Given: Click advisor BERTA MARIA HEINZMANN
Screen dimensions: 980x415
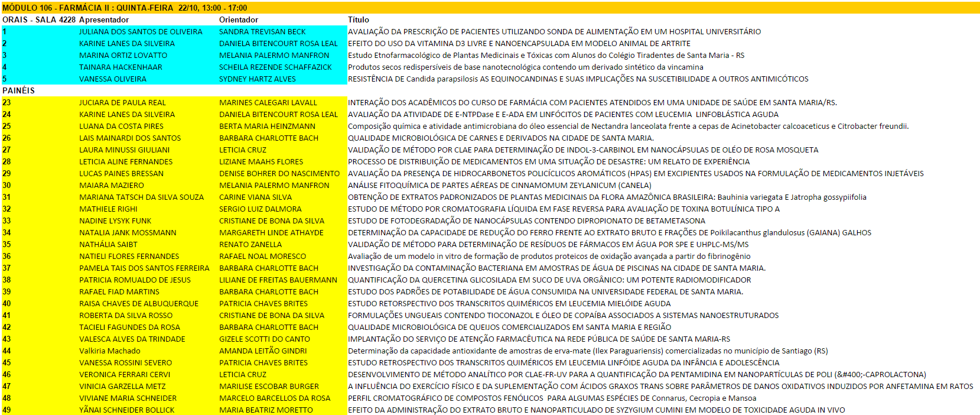Looking at the screenshot, I should tap(267, 126).
